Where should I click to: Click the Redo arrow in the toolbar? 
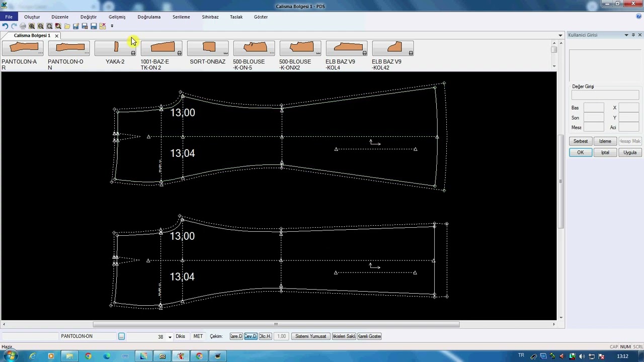pyautogui.click(x=14, y=26)
